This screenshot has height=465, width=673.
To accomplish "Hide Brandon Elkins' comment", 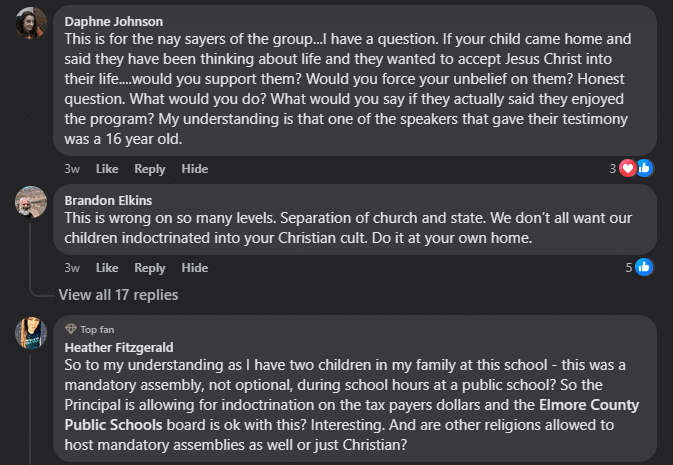I will click(195, 268).
